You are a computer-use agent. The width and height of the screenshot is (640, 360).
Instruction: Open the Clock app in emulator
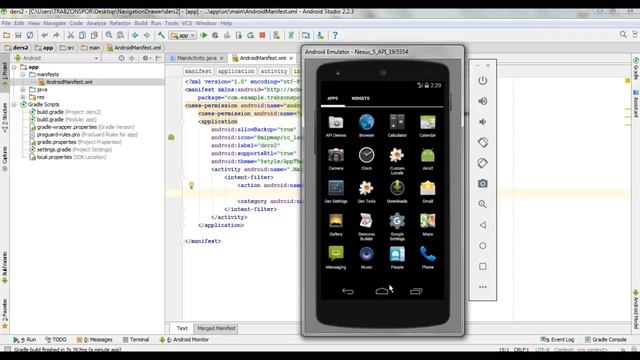367,159
